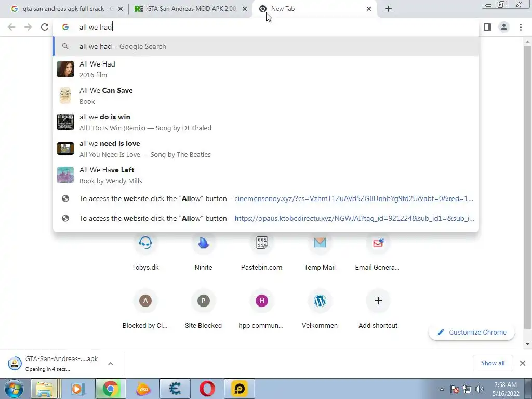
Task: Pick the 'All We Can Save' book suggestion
Action: pyautogui.click(x=266, y=96)
